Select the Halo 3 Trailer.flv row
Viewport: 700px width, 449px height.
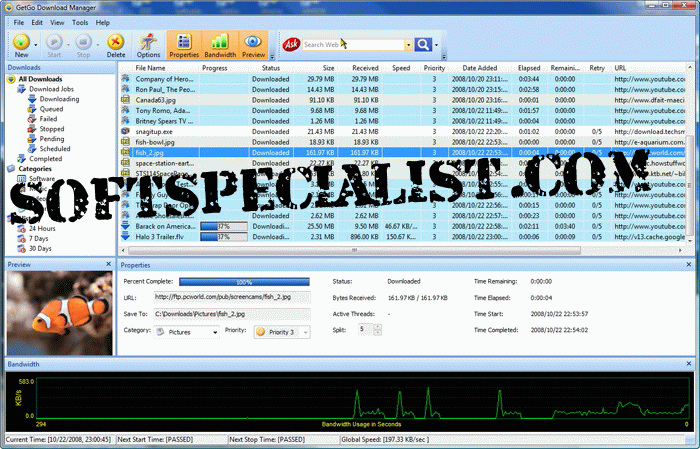(x=402, y=237)
